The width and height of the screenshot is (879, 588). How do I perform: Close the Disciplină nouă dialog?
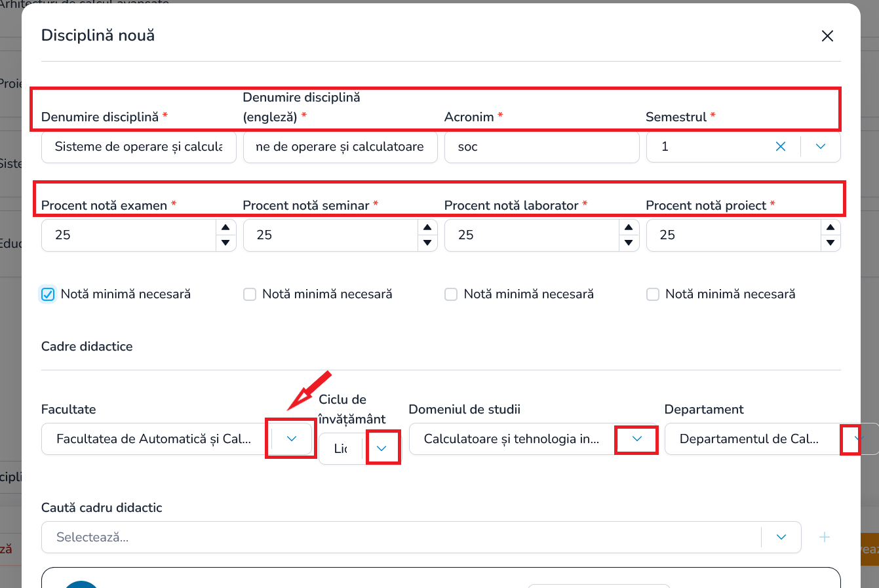tap(827, 36)
